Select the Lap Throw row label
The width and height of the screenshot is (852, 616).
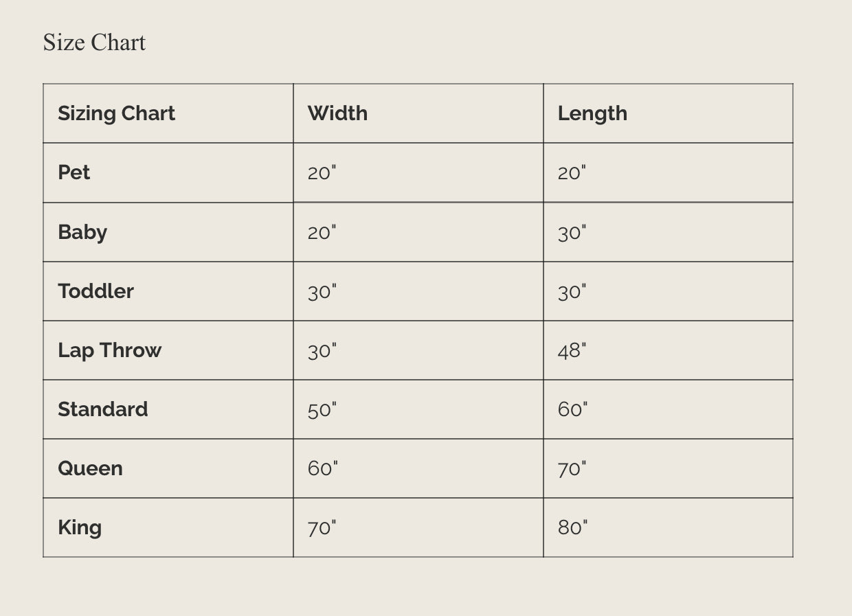click(x=109, y=350)
